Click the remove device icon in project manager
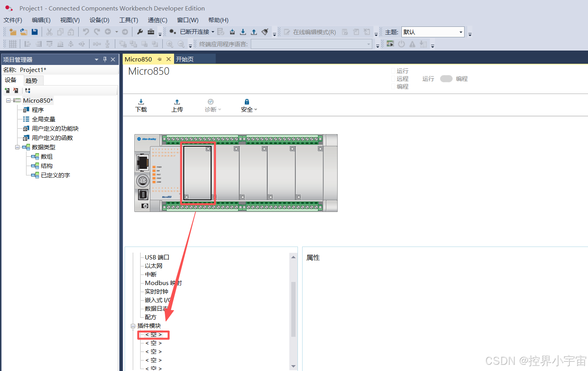The image size is (588, 371). click(16, 90)
